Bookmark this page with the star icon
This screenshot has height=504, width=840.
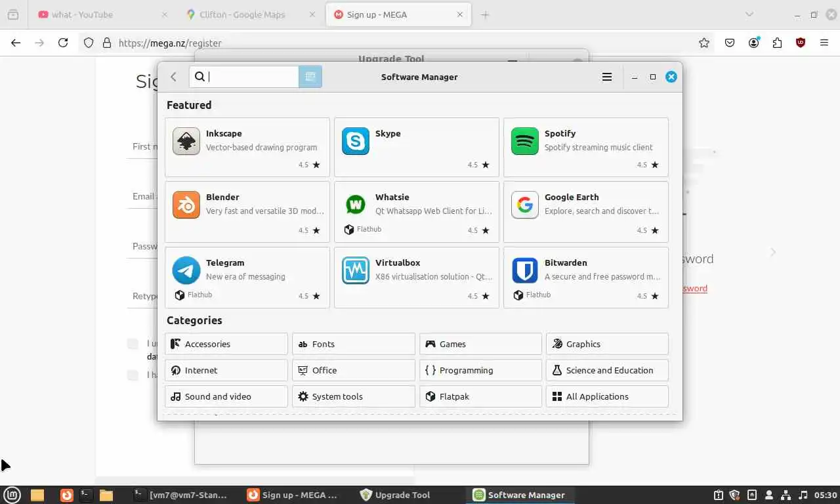pos(704,43)
